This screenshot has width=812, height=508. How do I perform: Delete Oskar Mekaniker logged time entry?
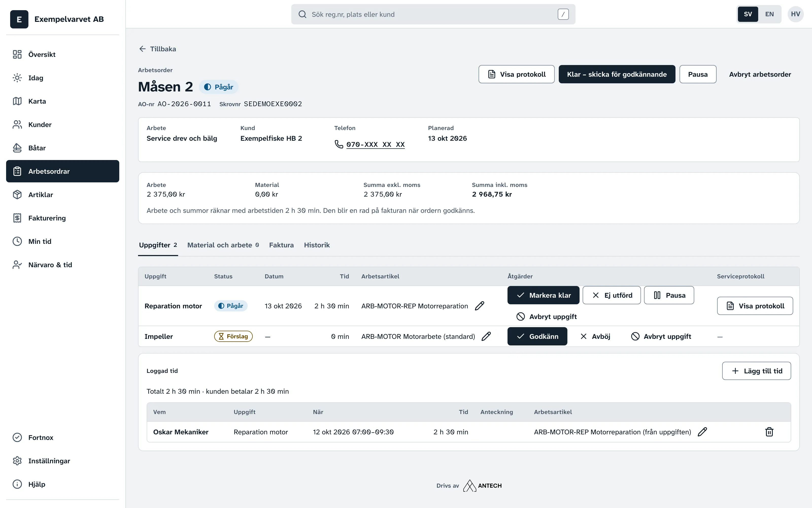coord(769,432)
